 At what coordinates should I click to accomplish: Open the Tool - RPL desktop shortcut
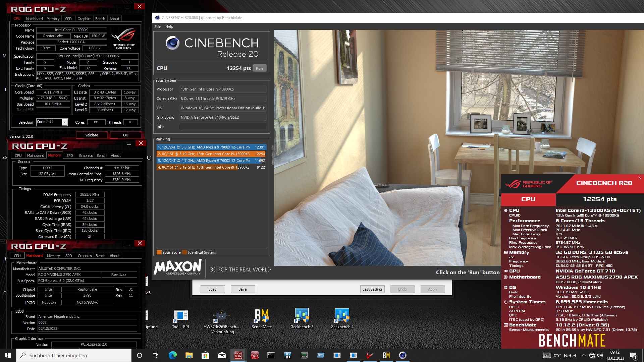tap(181, 319)
